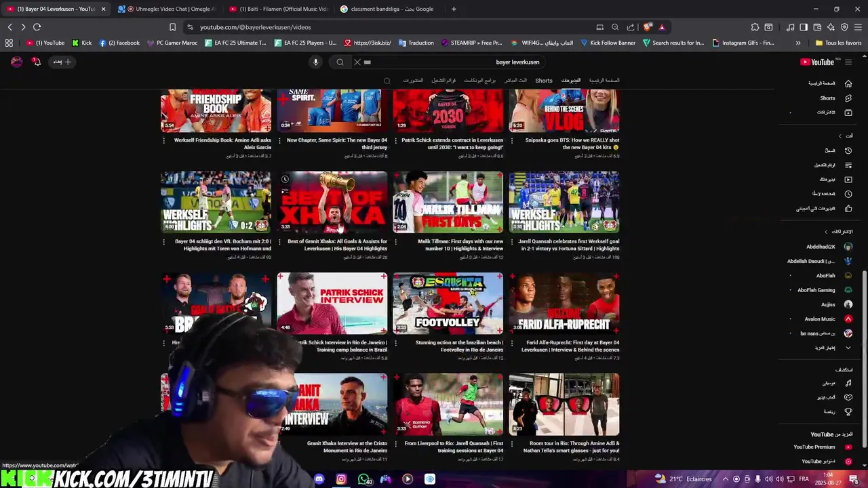This screenshot has width=868, height=488.
Task: Click the YouTube logo
Action: click(x=817, y=62)
